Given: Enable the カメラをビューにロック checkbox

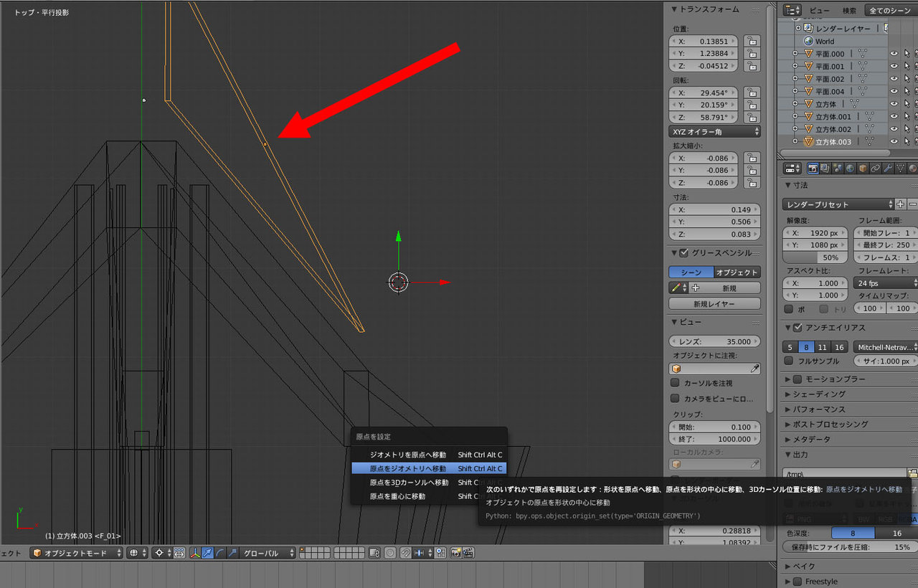Looking at the screenshot, I should click(x=675, y=398).
